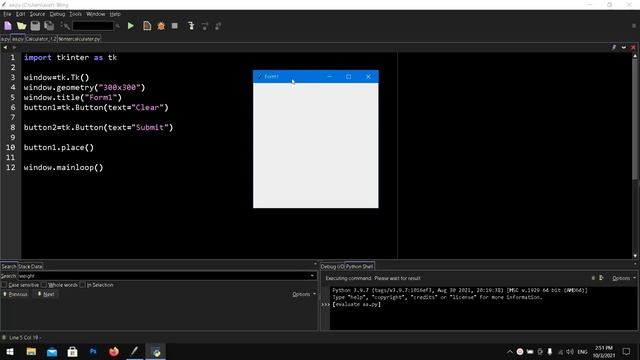Open the Search panel Options dropdown
640x360 pixels.
pyautogui.click(x=304, y=294)
